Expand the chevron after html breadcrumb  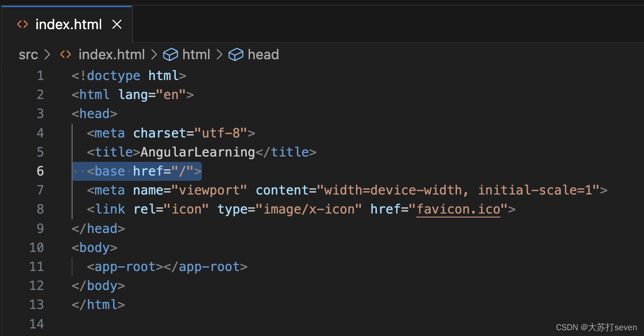click(x=219, y=55)
